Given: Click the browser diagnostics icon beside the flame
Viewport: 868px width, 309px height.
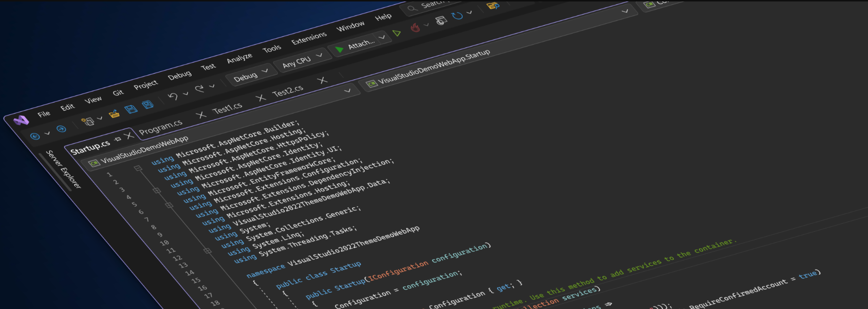Looking at the screenshot, I should [x=441, y=20].
